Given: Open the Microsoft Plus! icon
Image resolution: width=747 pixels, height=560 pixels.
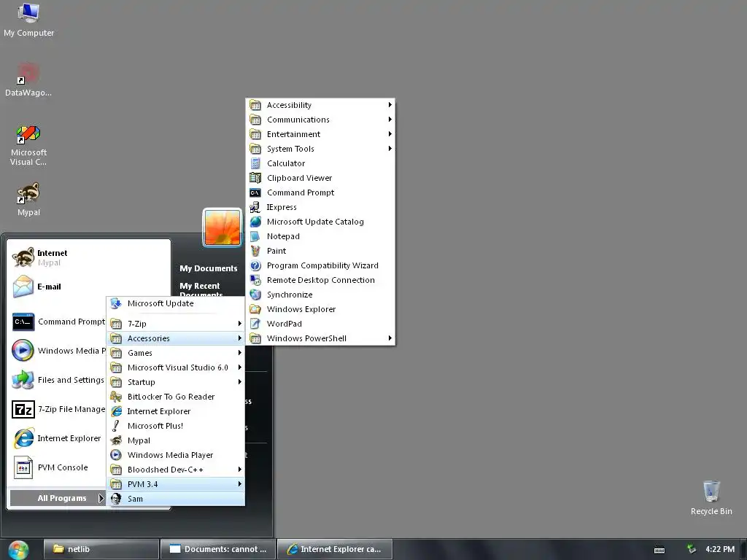Looking at the screenshot, I should [116, 426].
